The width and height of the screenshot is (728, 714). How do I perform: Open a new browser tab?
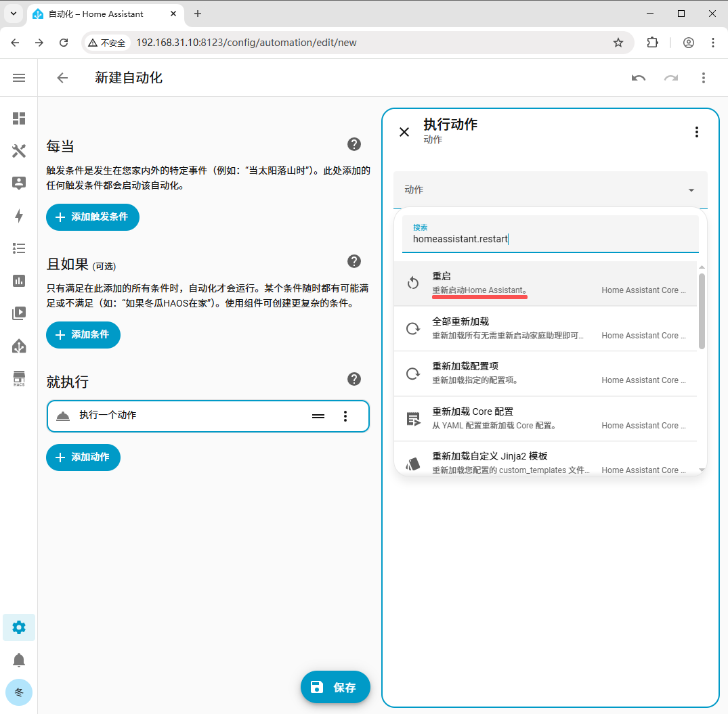tap(197, 14)
